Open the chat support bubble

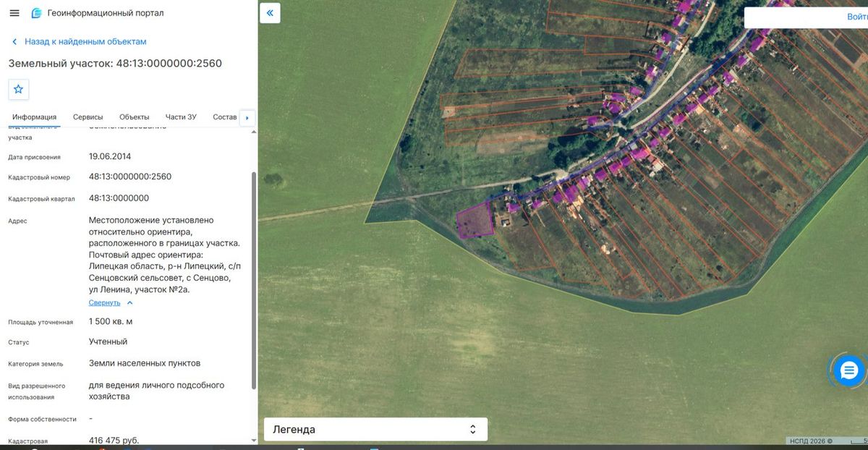tap(848, 371)
